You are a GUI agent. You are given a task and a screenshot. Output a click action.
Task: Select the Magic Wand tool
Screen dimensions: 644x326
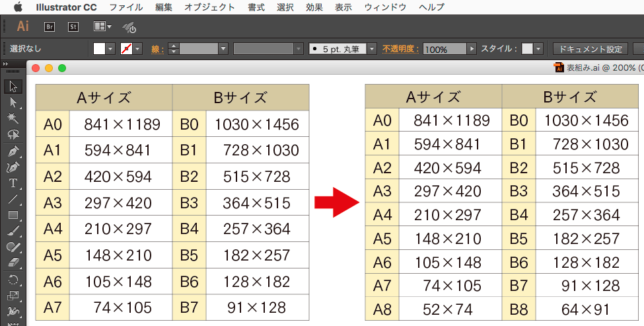(x=13, y=118)
